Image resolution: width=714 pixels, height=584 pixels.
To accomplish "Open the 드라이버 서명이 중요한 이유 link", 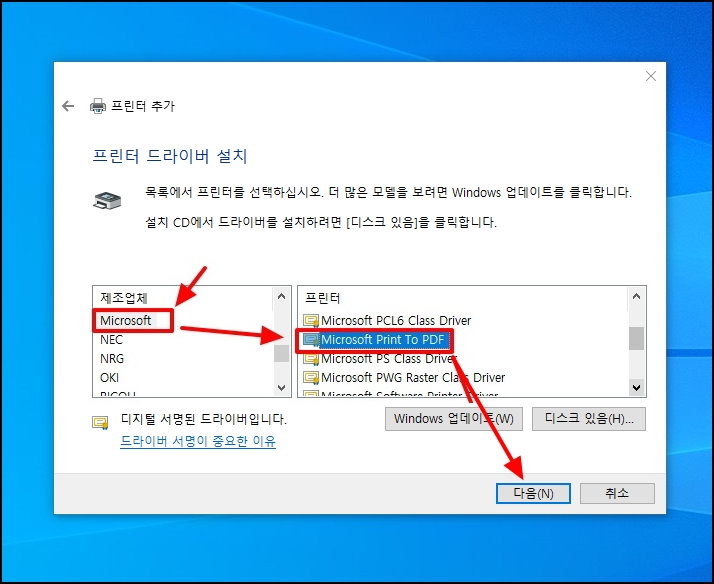I will point(198,441).
